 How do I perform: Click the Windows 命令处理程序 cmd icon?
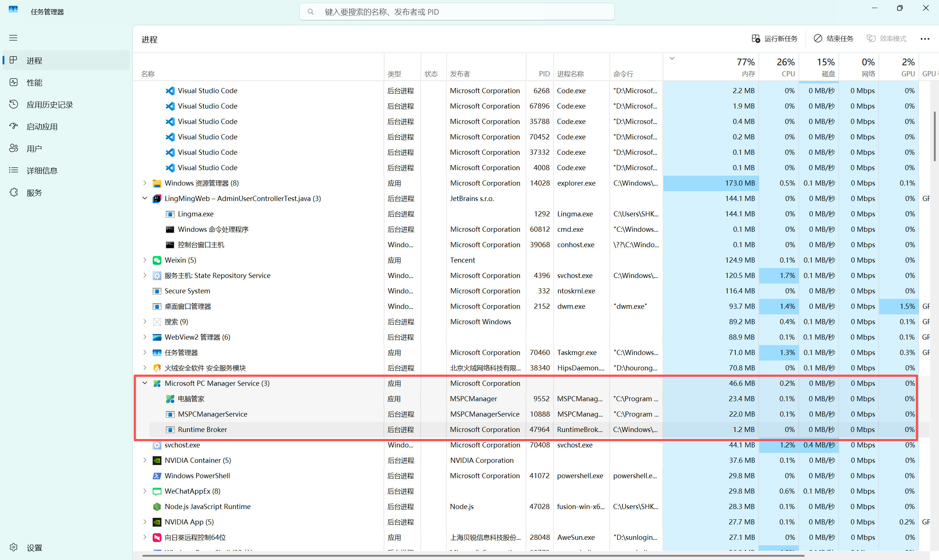coord(170,230)
